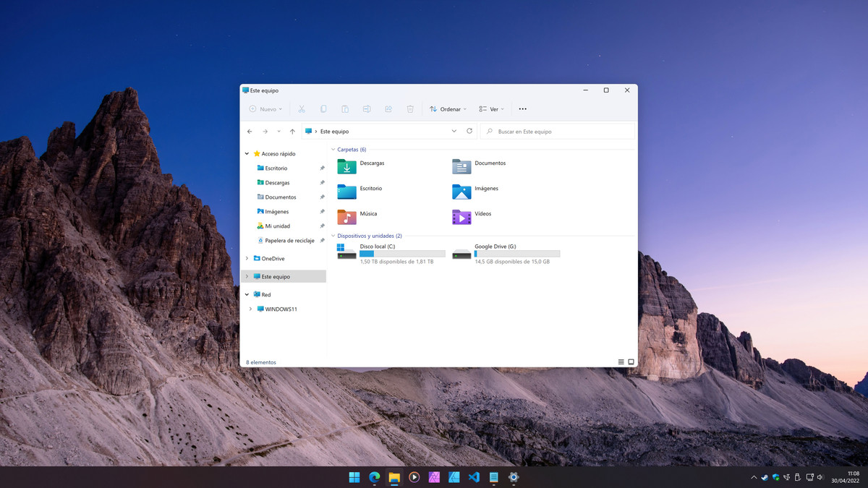The width and height of the screenshot is (868, 488).
Task: Refresh the current folder view
Action: (x=469, y=131)
